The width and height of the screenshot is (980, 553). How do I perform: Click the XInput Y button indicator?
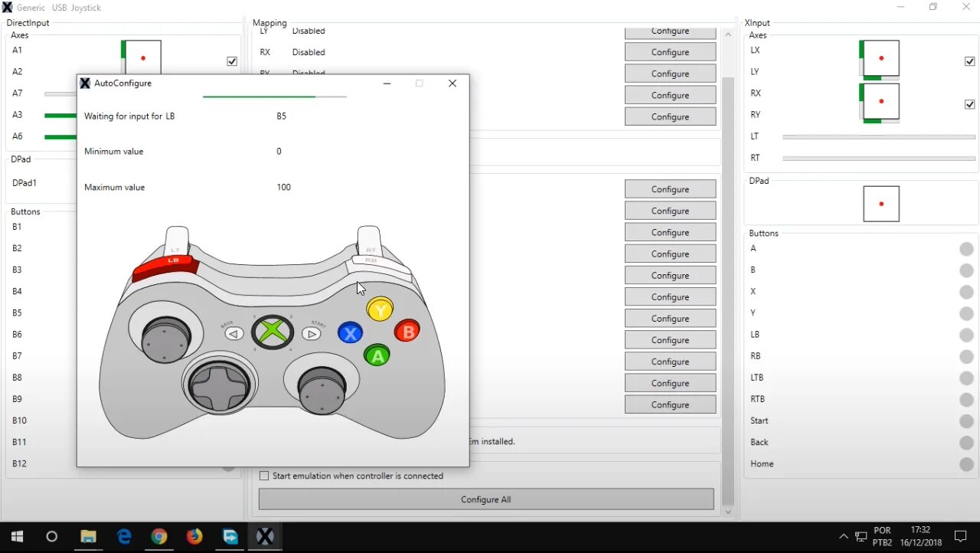pyautogui.click(x=967, y=313)
